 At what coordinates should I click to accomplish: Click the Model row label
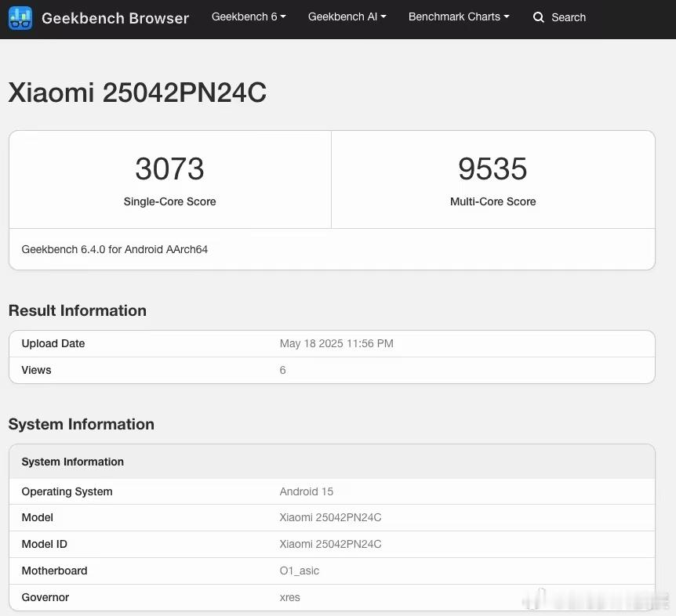[x=37, y=517]
